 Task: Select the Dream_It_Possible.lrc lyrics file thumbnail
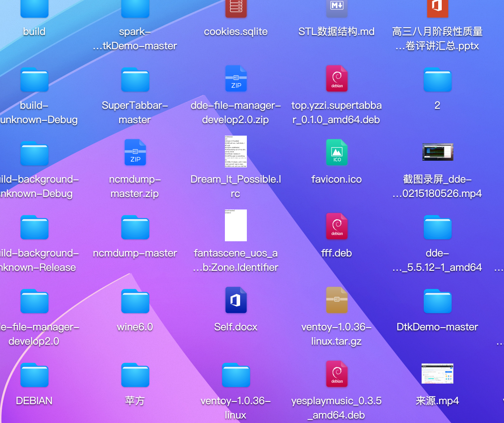(236, 152)
